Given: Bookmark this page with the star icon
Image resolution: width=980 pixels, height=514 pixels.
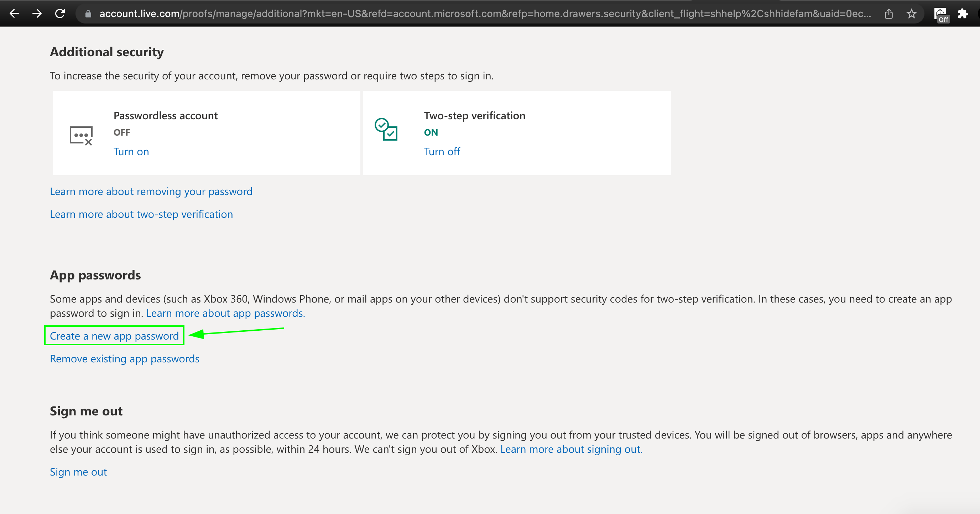Looking at the screenshot, I should [912, 14].
